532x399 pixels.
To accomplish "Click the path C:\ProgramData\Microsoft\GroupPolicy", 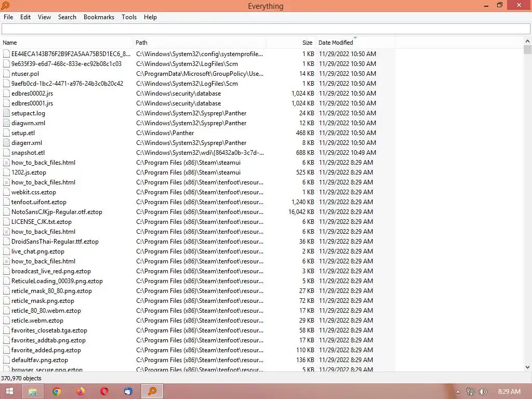I will [199, 74].
